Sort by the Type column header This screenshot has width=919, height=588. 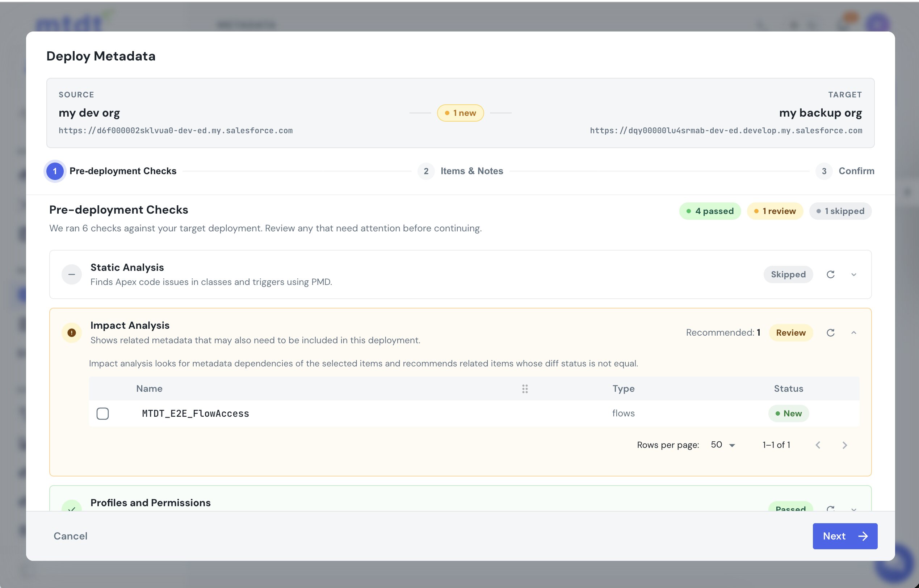coord(624,389)
